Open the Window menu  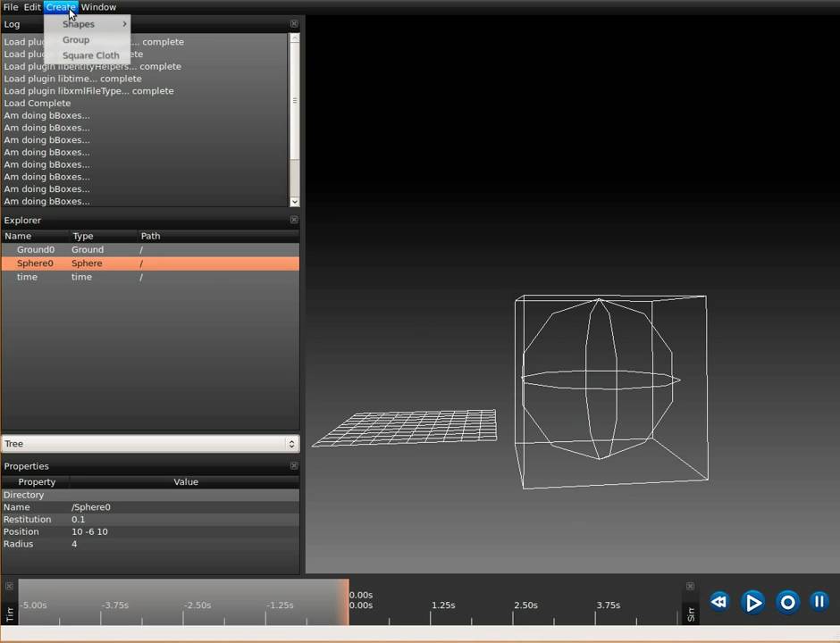pyautogui.click(x=98, y=7)
